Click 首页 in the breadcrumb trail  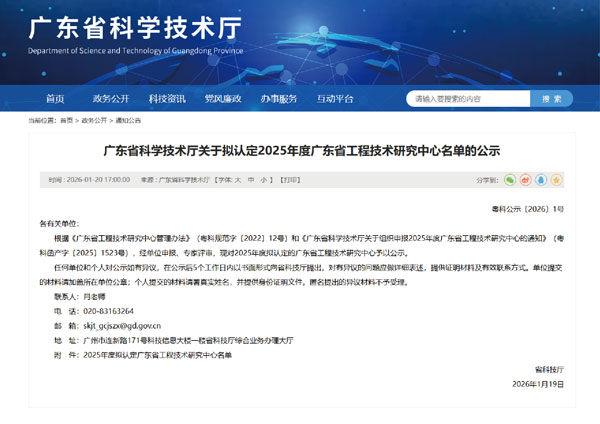click(x=66, y=120)
